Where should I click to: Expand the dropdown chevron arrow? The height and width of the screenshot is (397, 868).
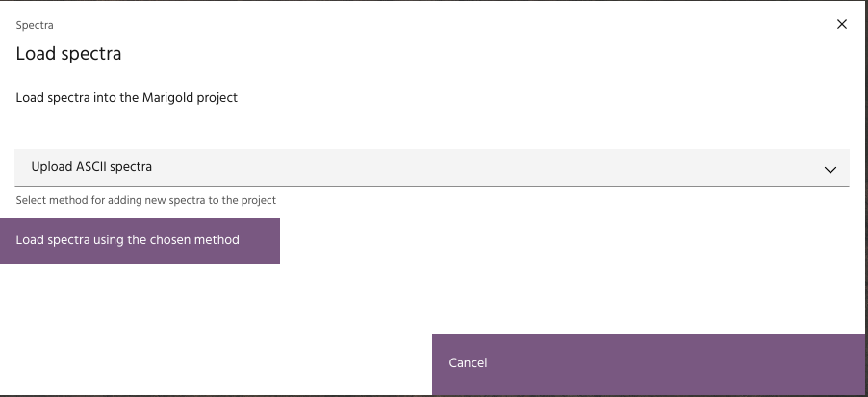pyautogui.click(x=830, y=169)
